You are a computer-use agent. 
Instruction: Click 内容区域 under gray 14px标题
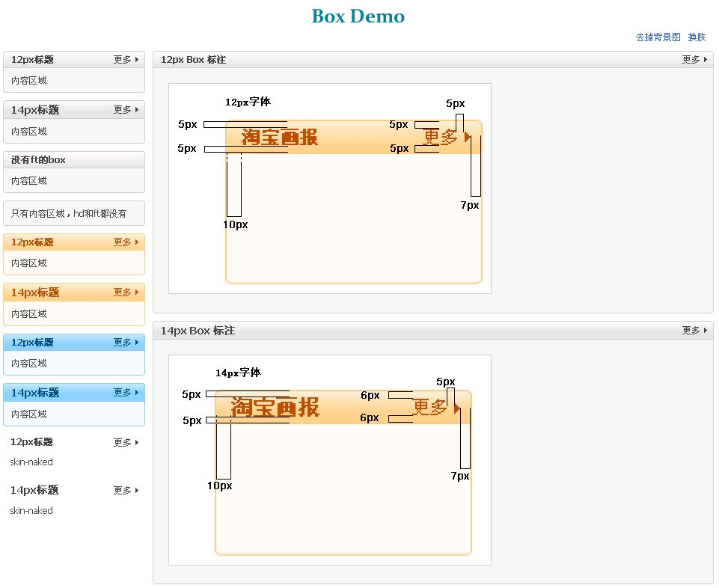click(x=29, y=132)
